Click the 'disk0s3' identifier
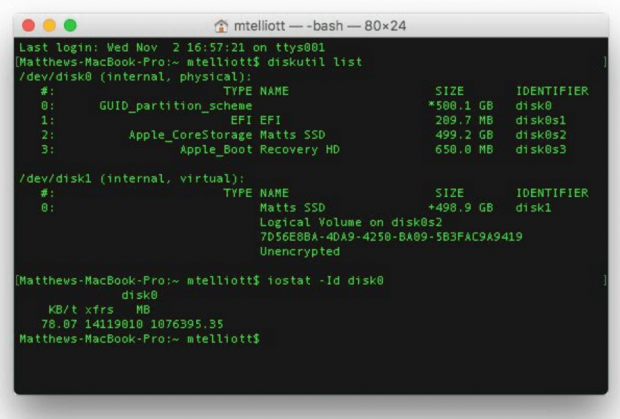Image resolution: width=620 pixels, height=419 pixels. (x=543, y=149)
